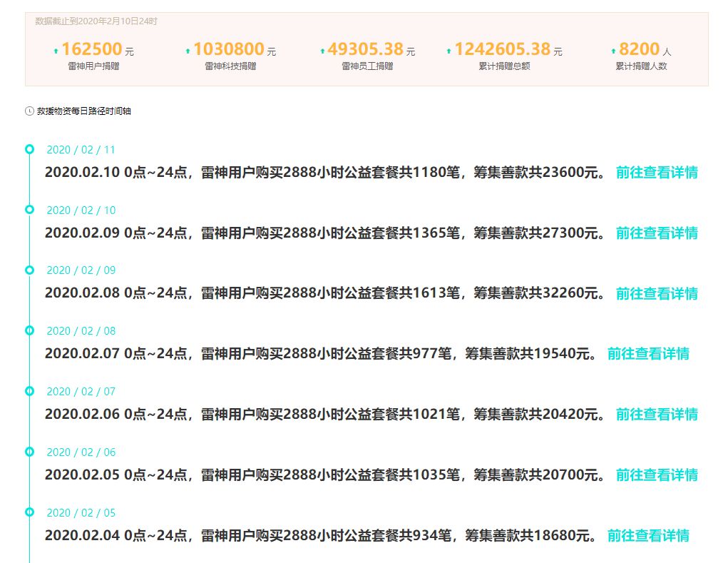Image resolution: width=728 pixels, height=563 pixels.
Task: Click the entry stating 1613笔 raised 32260元
Action: coord(325,293)
